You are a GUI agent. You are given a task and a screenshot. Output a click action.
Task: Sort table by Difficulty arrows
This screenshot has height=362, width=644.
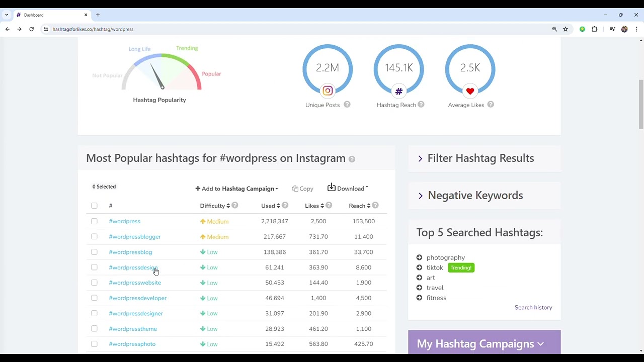pos(228,206)
